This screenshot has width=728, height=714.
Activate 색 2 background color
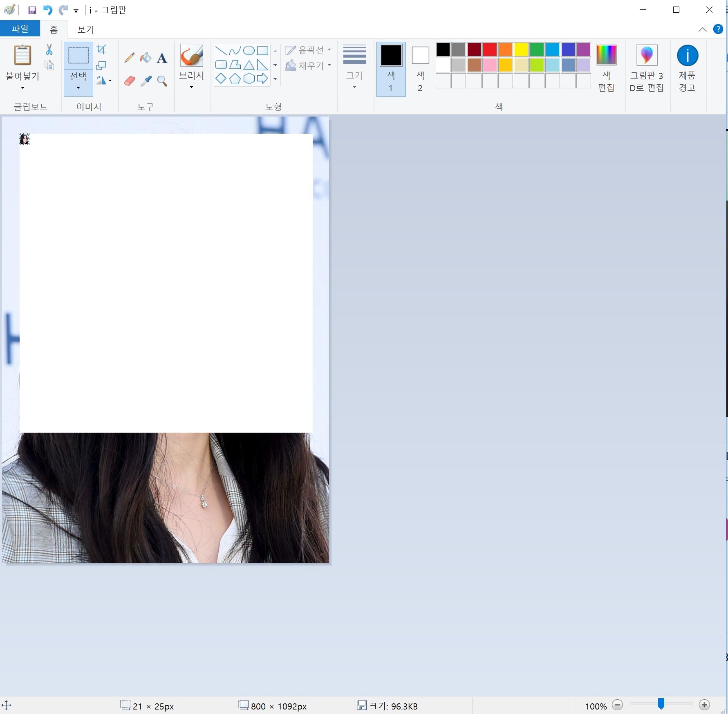(420, 69)
